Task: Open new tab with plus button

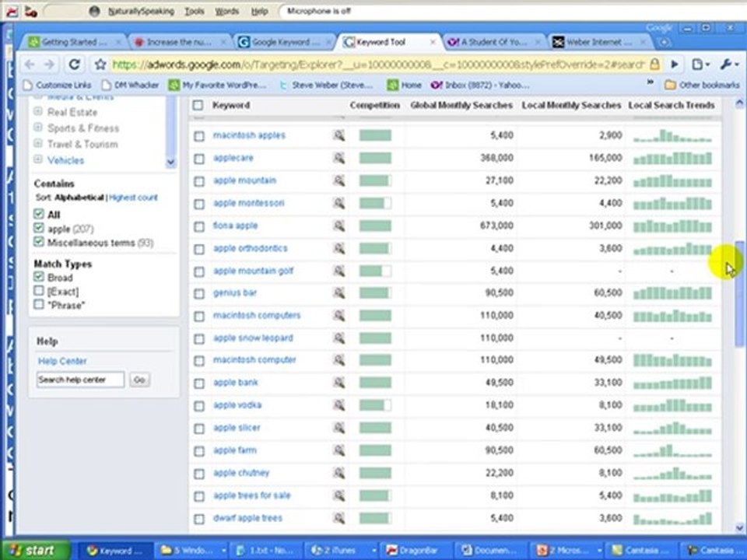Action: point(664,42)
